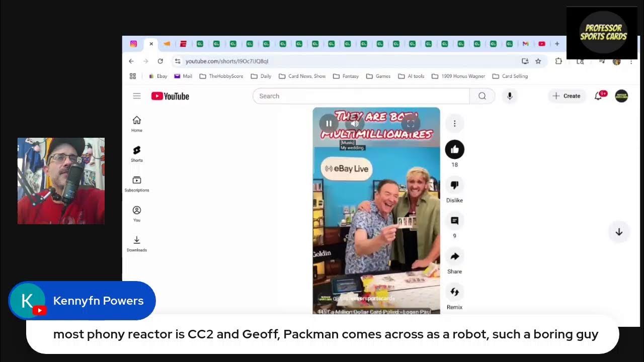Open the You section in sidebar

(137, 214)
